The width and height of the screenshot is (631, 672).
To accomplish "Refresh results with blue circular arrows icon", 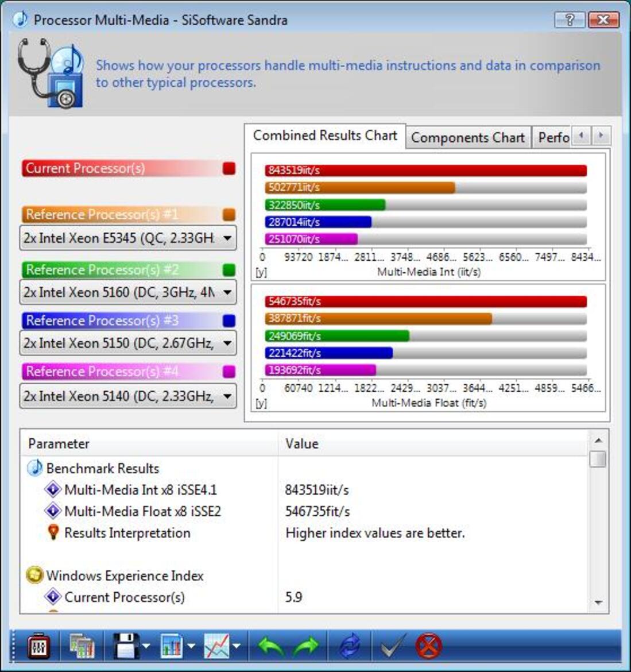I will [350, 646].
